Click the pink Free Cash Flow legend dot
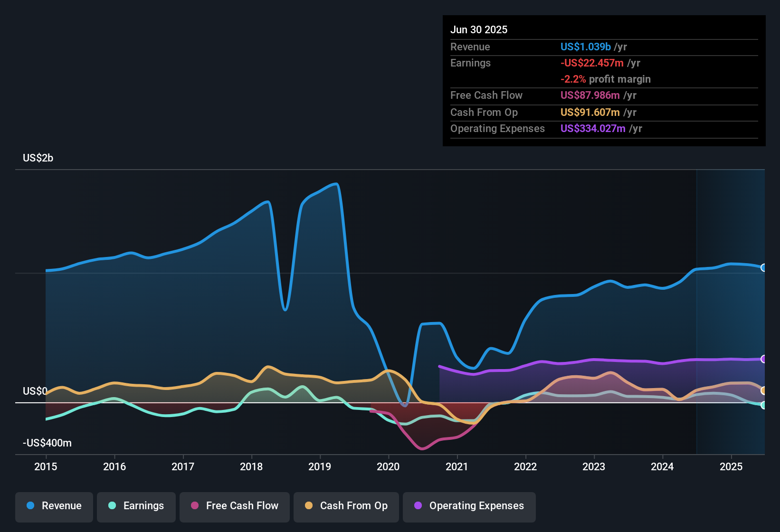The width and height of the screenshot is (780, 532). click(194, 506)
